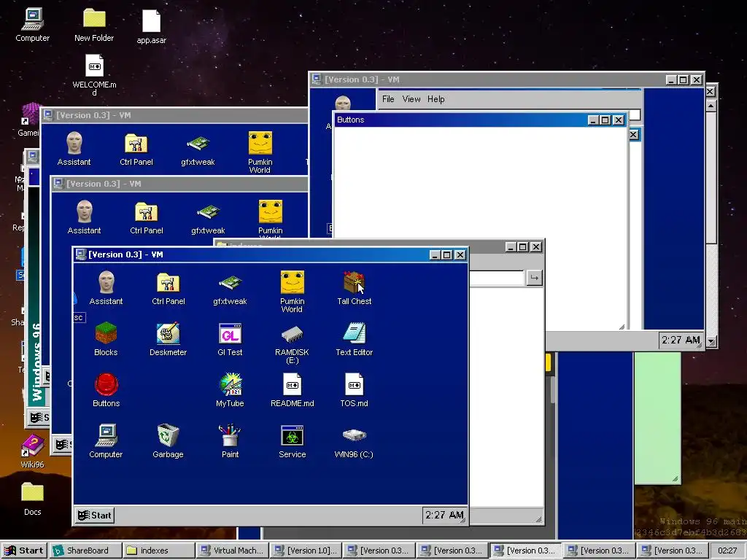Screen dimensions: 747x560
Task: Open the WELCOME.md desktop file
Action: (x=94, y=75)
